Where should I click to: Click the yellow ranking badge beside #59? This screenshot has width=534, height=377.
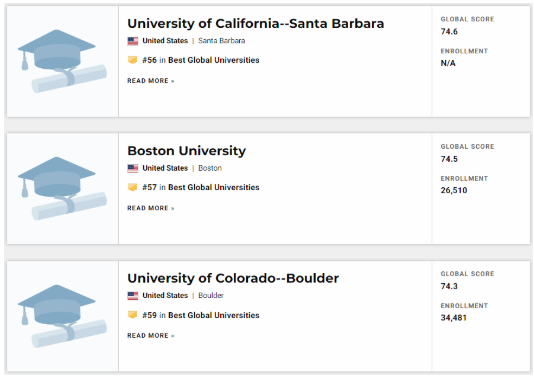(x=132, y=315)
